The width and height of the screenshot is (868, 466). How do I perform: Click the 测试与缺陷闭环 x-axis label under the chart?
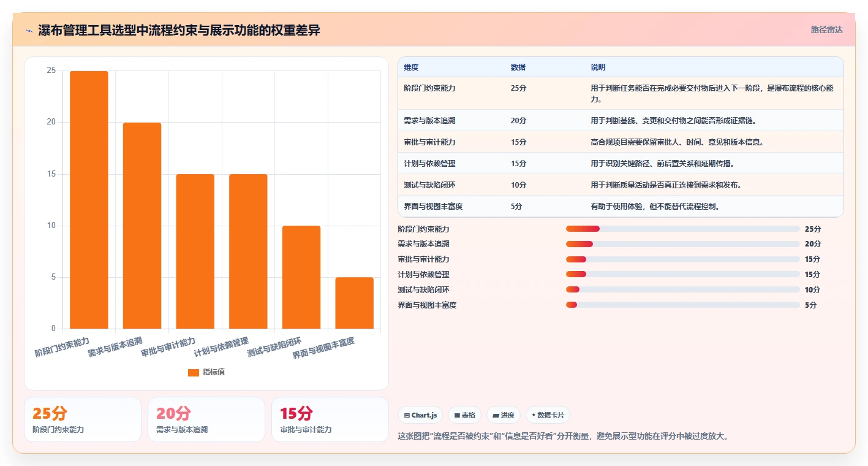[274, 347]
